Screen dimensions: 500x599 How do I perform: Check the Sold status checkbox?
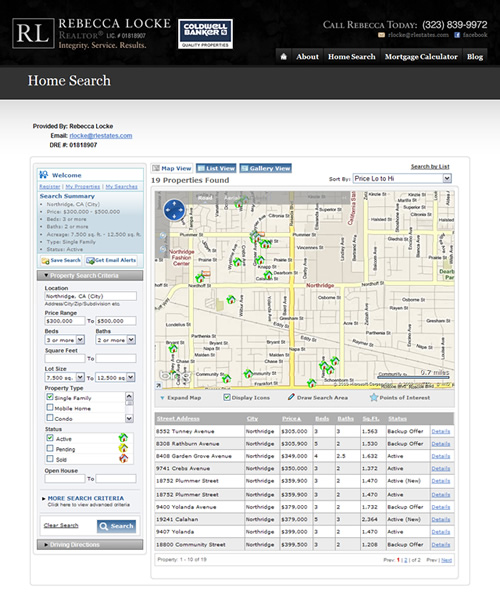50,458
